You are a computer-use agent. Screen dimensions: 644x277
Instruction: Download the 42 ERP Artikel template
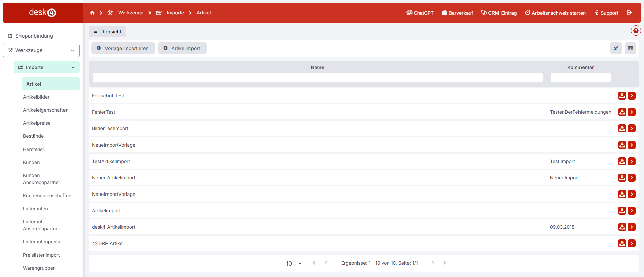point(622,243)
